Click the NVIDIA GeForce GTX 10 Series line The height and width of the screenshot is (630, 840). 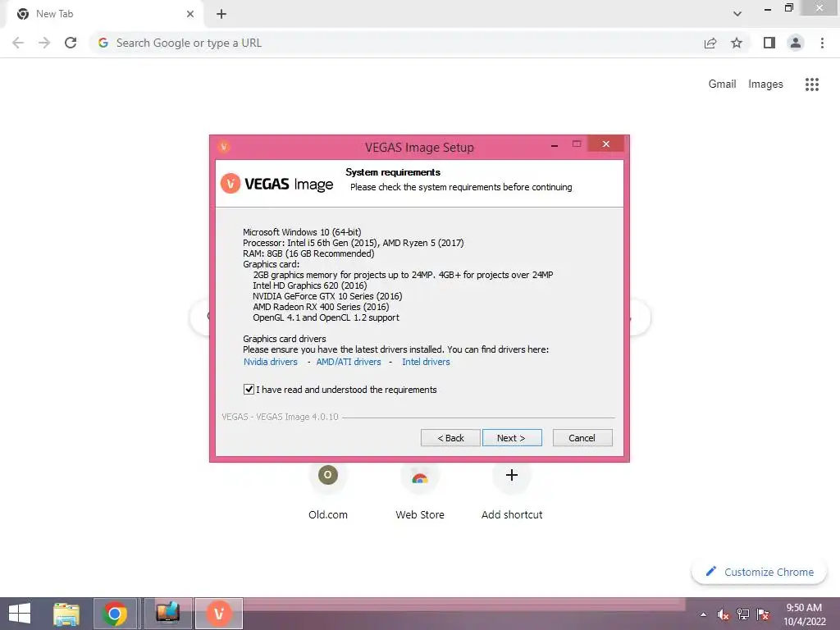coord(327,296)
